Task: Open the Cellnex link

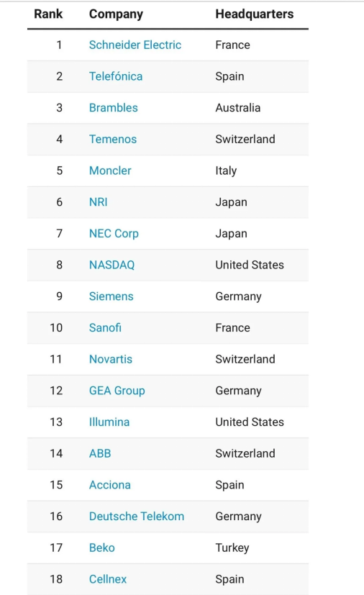Action: 108,579
